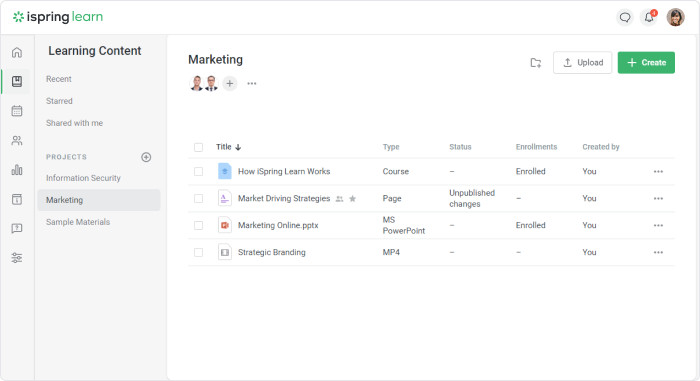Open the calendar icon in sidebar
The width and height of the screenshot is (700, 381).
(x=17, y=111)
